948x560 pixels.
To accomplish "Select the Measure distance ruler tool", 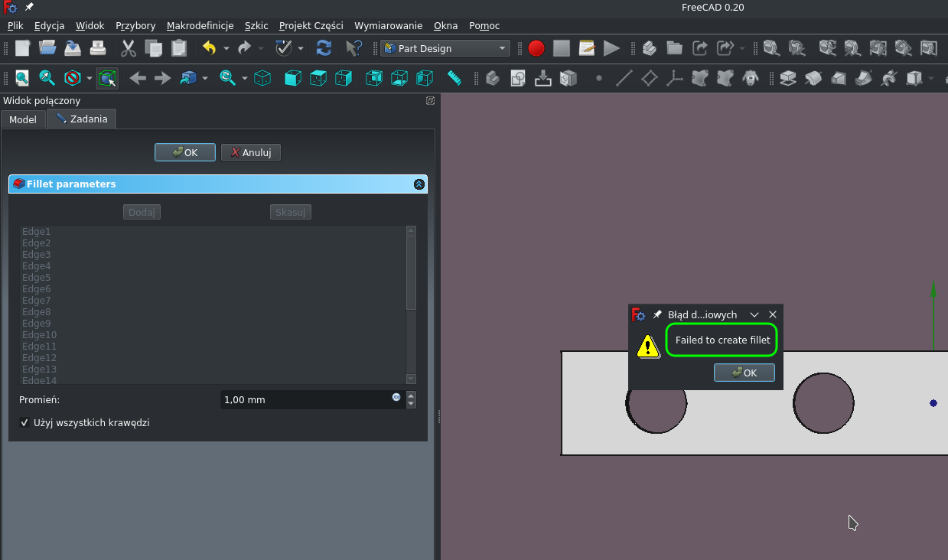I will coord(455,77).
